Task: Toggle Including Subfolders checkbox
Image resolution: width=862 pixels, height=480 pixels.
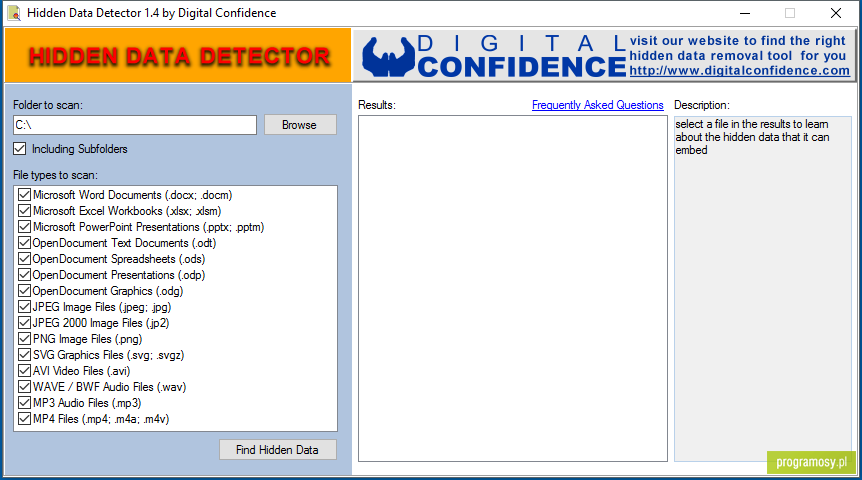Action: 20,148
